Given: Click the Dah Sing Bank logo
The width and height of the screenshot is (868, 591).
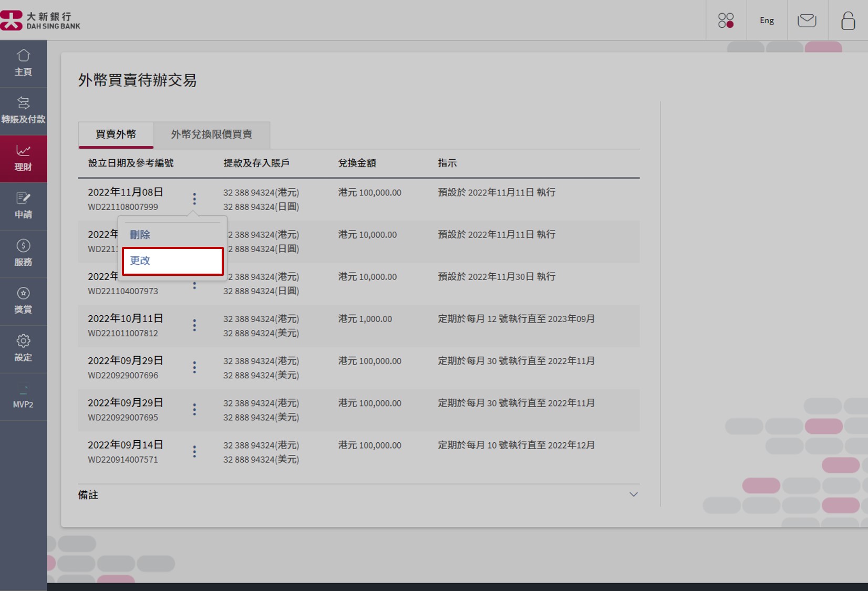Looking at the screenshot, I should pyautogui.click(x=40, y=20).
